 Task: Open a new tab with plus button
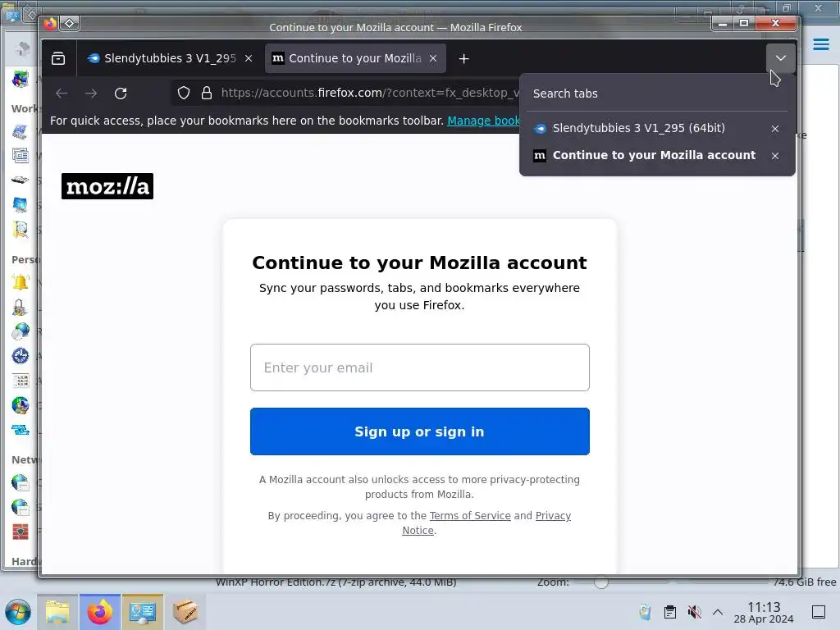point(464,58)
